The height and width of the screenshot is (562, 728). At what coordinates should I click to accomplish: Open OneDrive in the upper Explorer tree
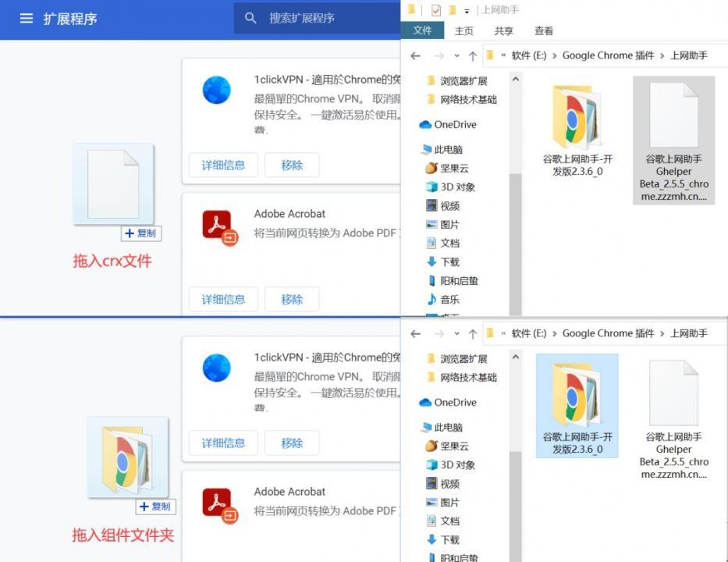[x=448, y=124]
